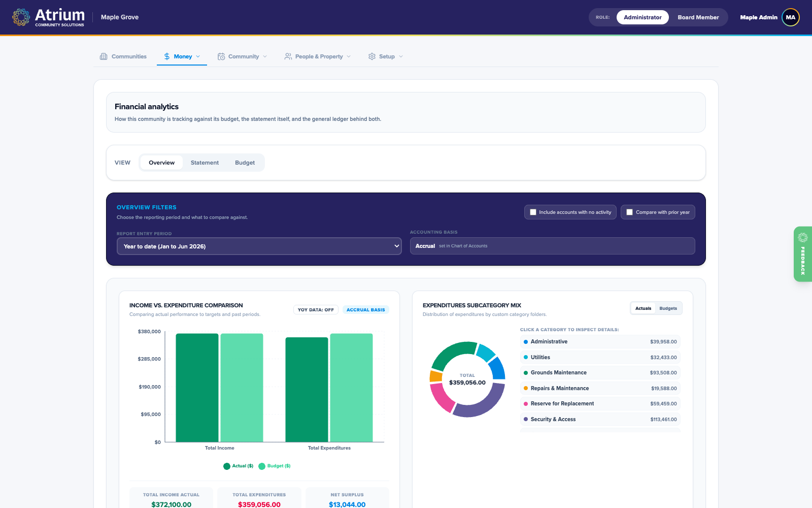Click the Setup gear icon
812x508 pixels.
click(x=372, y=56)
